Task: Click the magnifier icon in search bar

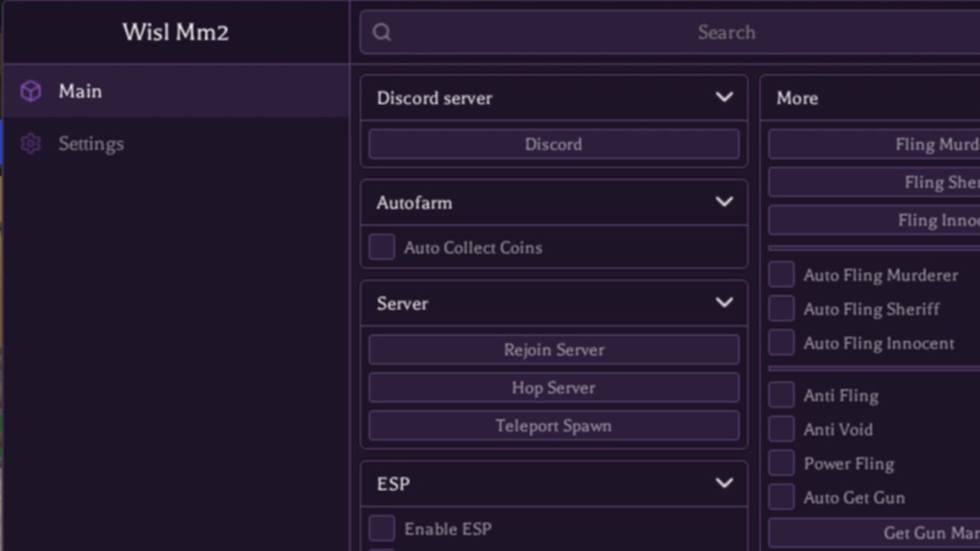Action: 382,32
